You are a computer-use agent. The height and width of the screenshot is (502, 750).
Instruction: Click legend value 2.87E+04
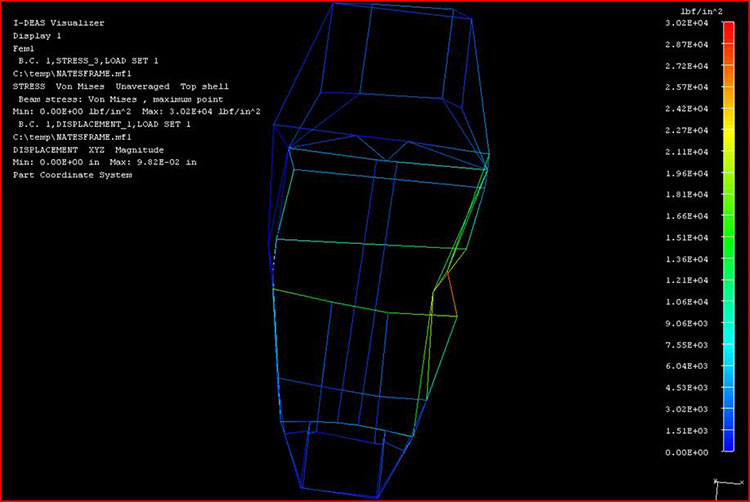[686, 44]
